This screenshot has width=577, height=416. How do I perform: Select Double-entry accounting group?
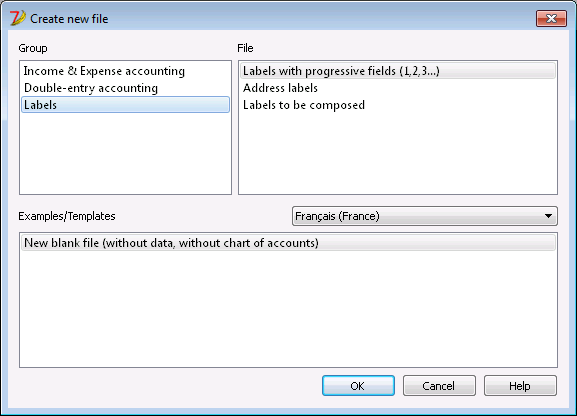(x=91, y=88)
